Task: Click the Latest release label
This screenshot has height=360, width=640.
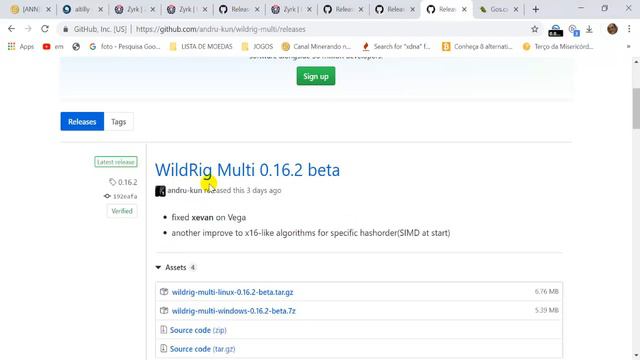Action: [116, 162]
